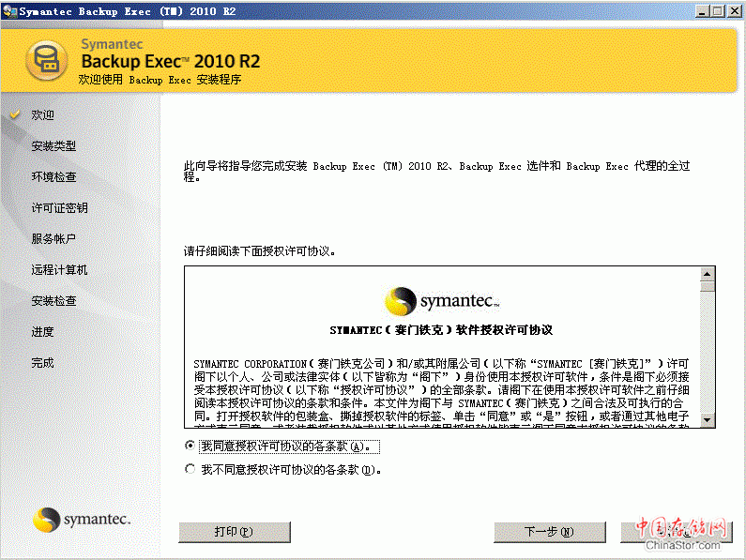Image resolution: width=746 pixels, height=560 pixels.
Task: Click 远程计算机 in the sidebar
Action: point(59,269)
